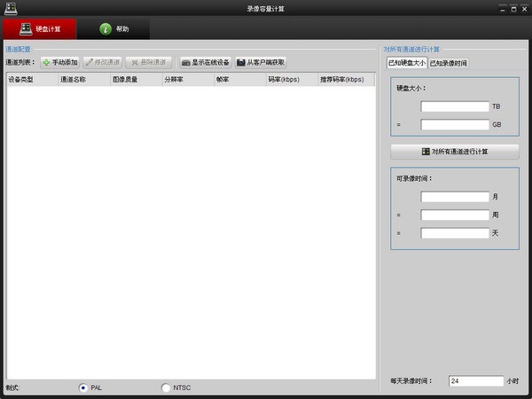Image resolution: width=532 pixels, height=399 pixels.
Task: Click 显示在线设备 button
Action: [206, 62]
